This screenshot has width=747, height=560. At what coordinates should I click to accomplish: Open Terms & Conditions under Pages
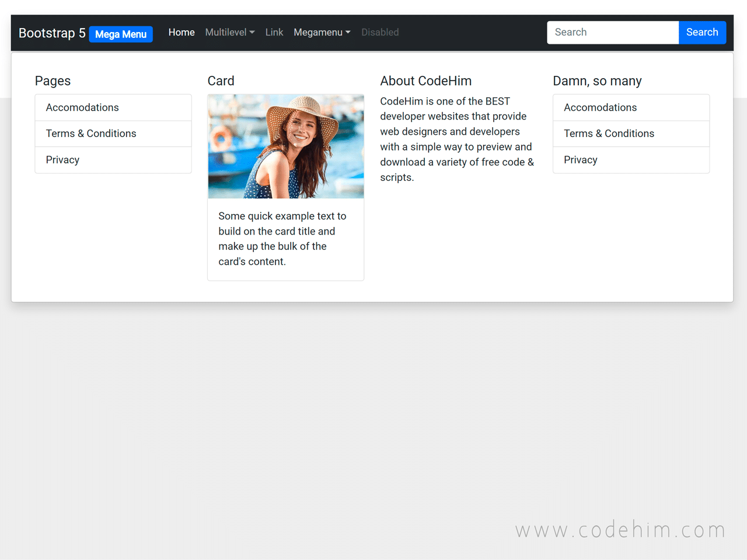tap(91, 134)
